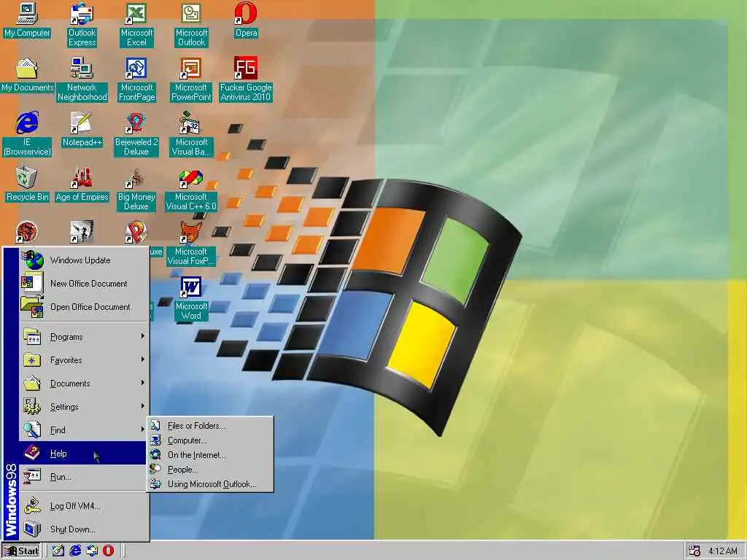This screenshot has height=560, width=747.
Task: Choose Windows Update in Start menu
Action: 83,260
